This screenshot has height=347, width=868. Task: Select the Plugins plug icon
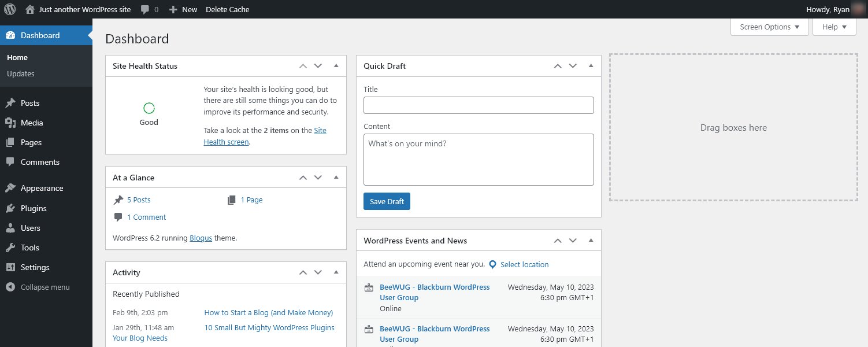click(11, 208)
